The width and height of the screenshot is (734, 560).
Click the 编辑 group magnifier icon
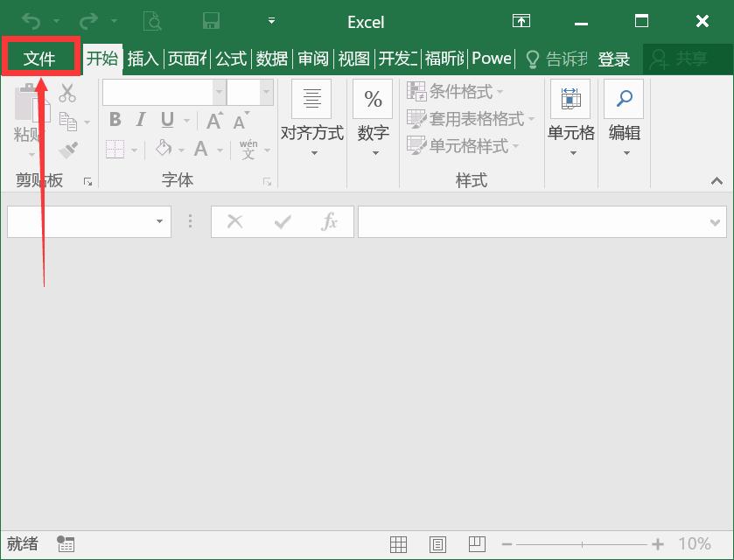point(624,99)
